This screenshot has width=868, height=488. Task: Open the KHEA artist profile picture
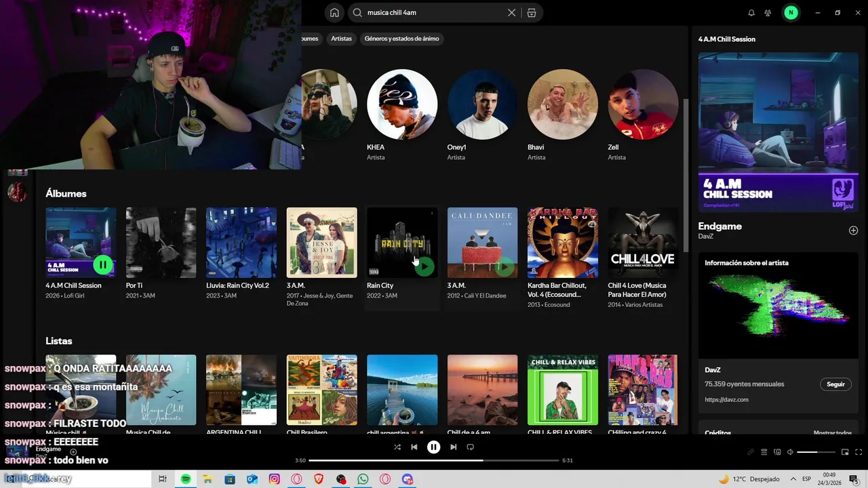click(x=402, y=104)
